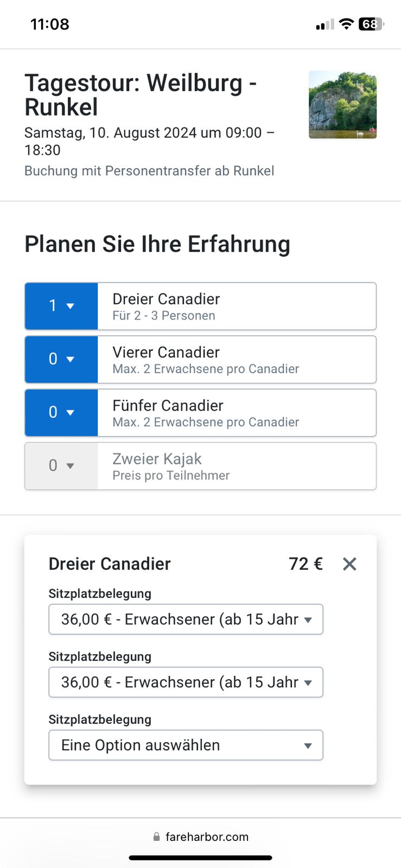The width and height of the screenshot is (401, 868).
Task: Tap the battery indicator icon
Action: pyautogui.click(x=371, y=24)
